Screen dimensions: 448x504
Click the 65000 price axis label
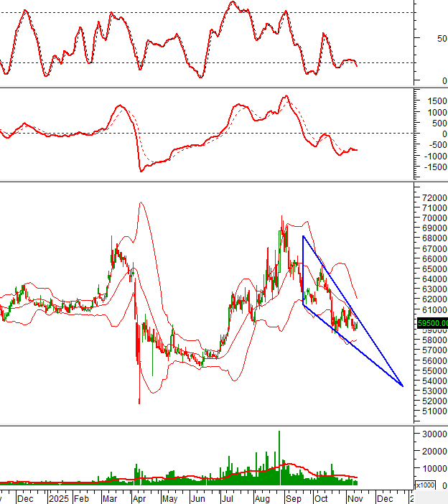click(433, 269)
